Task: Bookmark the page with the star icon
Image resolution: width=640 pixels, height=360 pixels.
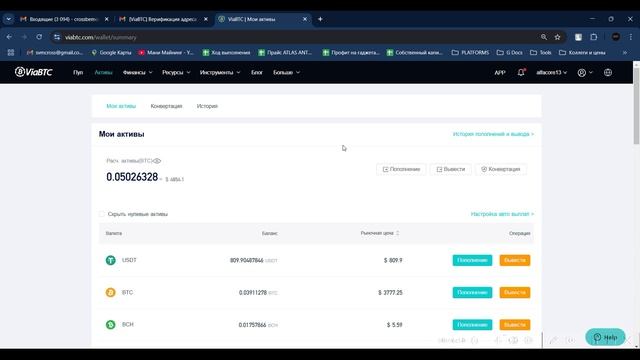Action: [557, 37]
